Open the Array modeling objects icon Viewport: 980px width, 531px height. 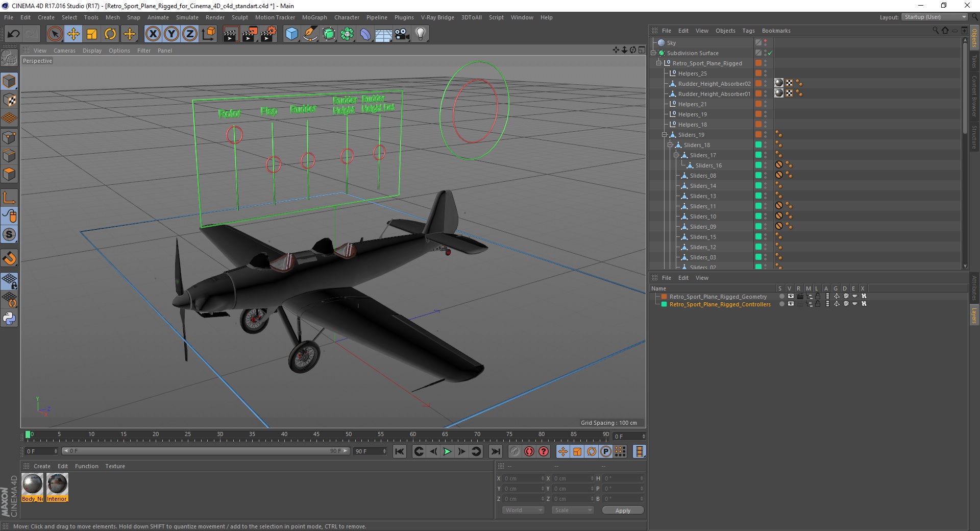coord(347,34)
